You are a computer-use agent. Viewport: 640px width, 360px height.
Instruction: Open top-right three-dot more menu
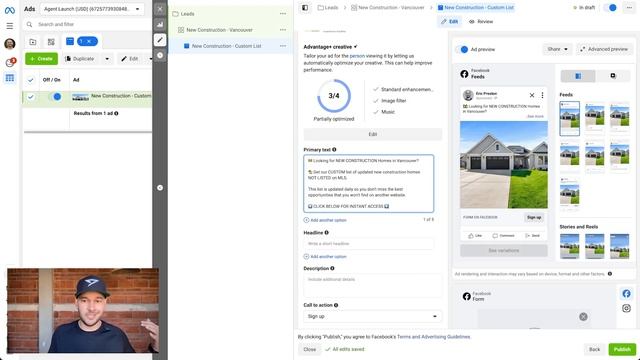click(x=629, y=8)
